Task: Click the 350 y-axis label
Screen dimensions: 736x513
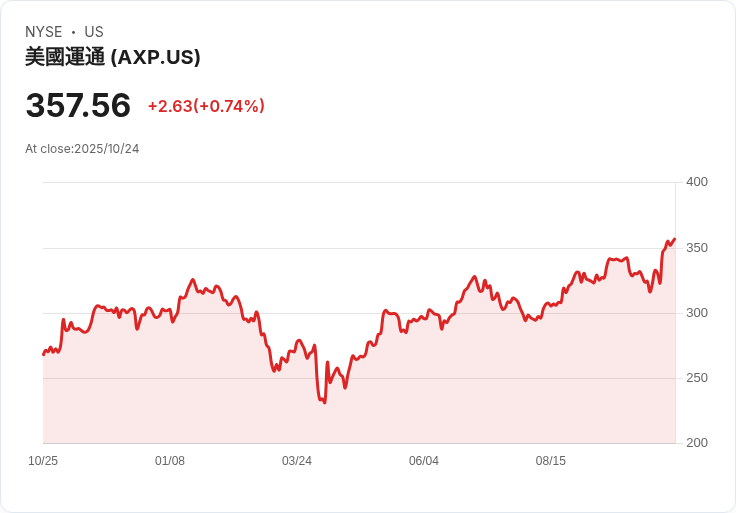Action: click(x=696, y=247)
